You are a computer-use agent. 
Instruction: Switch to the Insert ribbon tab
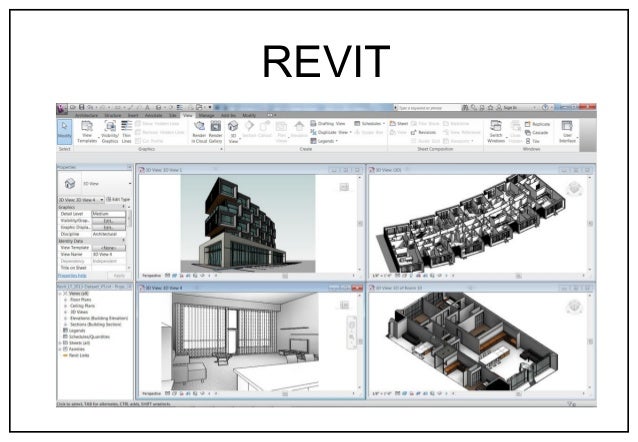click(x=133, y=116)
